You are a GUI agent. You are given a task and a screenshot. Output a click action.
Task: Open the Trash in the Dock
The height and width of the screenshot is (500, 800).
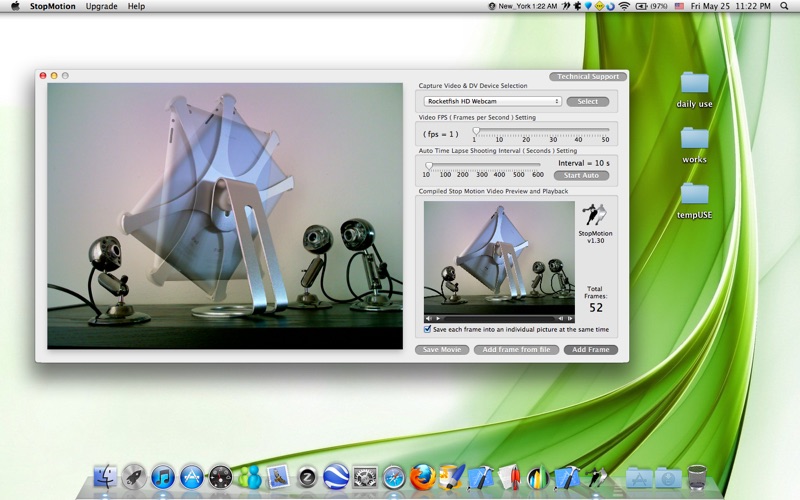click(697, 478)
